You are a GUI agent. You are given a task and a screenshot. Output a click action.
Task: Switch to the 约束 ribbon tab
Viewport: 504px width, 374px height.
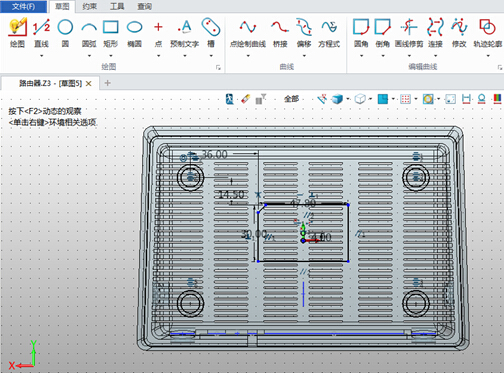(90, 6)
